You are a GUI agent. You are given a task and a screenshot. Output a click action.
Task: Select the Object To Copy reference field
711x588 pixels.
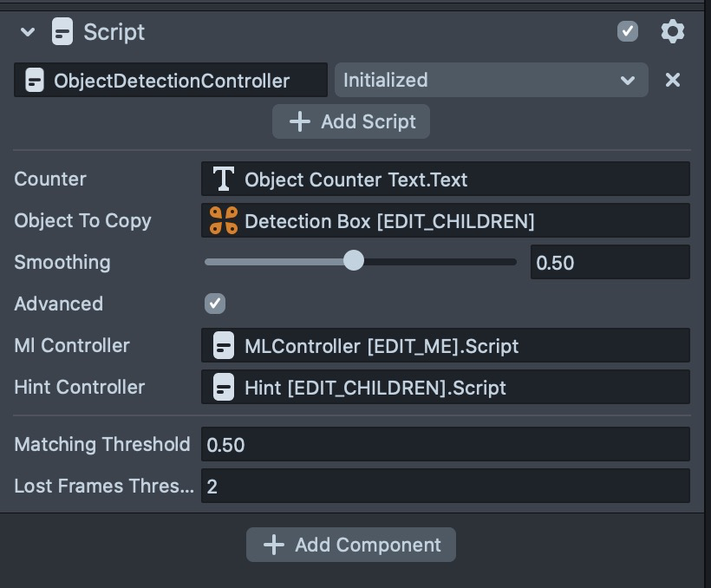445,221
